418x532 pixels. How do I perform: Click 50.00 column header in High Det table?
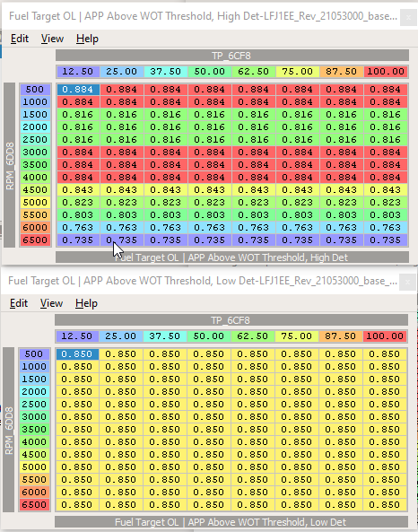coord(210,72)
